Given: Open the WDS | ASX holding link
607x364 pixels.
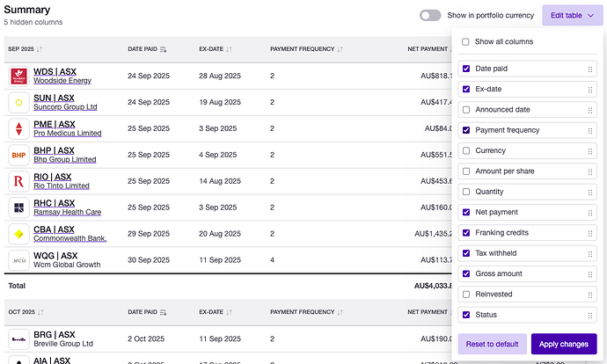Looking at the screenshot, I should pos(54,72).
